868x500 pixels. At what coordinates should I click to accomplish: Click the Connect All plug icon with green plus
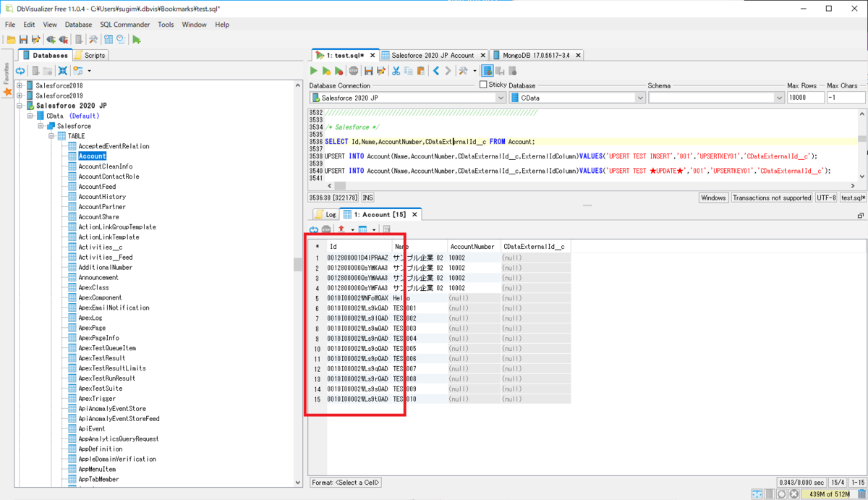(51, 40)
